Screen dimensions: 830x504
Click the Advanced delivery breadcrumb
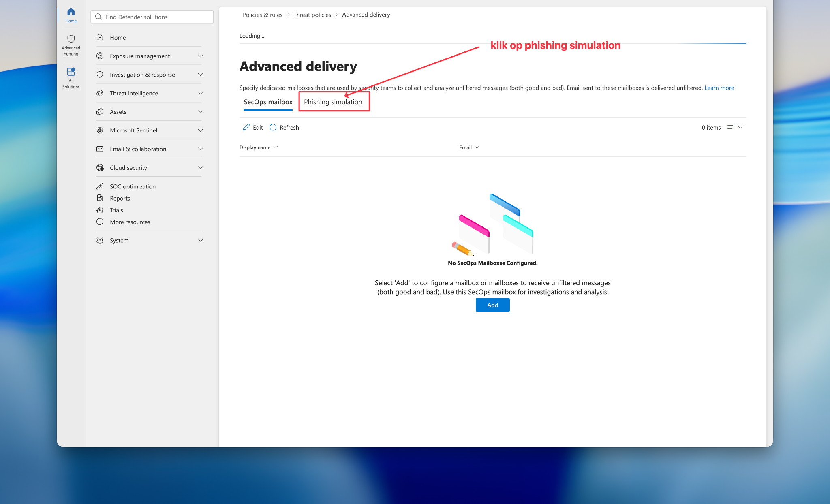pos(366,15)
